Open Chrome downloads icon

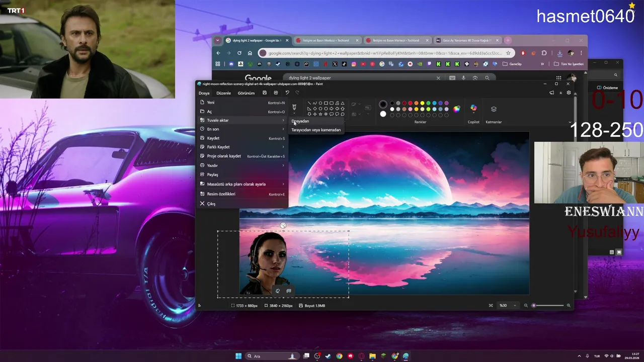click(x=559, y=53)
